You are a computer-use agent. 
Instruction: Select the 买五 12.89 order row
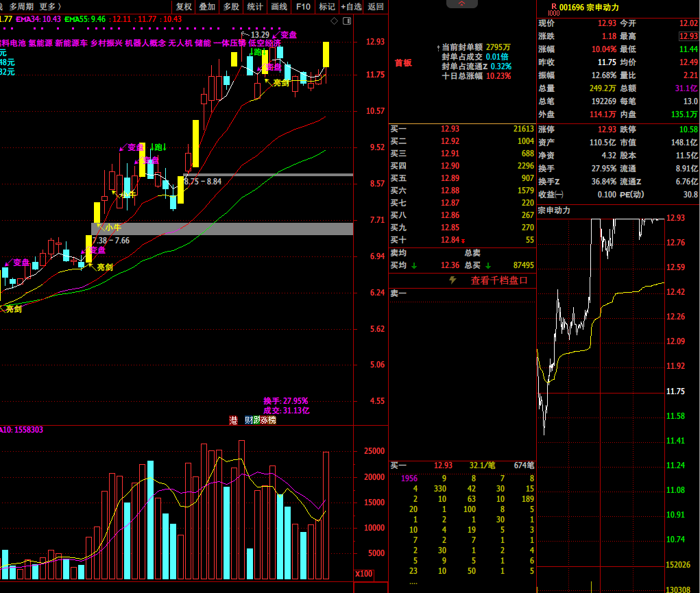[462, 178]
